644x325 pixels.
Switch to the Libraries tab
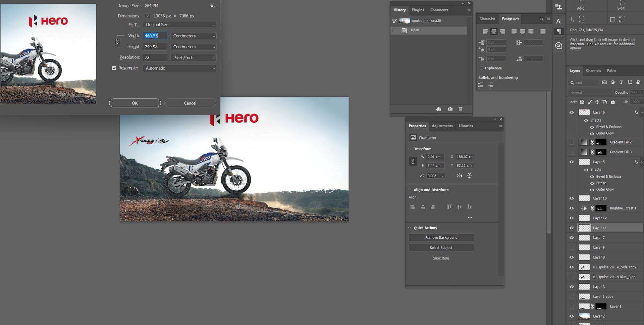click(x=466, y=126)
